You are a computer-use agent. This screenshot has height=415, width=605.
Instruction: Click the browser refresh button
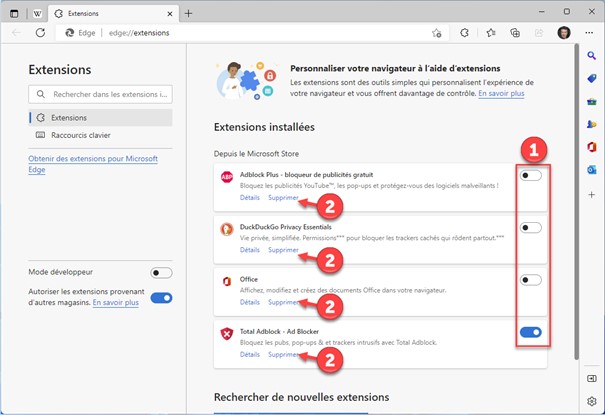[x=40, y=32]
